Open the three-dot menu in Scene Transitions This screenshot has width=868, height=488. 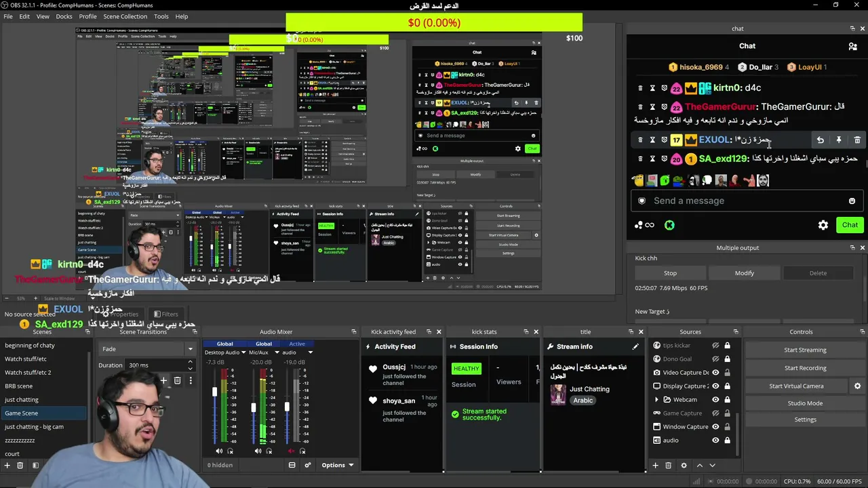tap(191, 381)
